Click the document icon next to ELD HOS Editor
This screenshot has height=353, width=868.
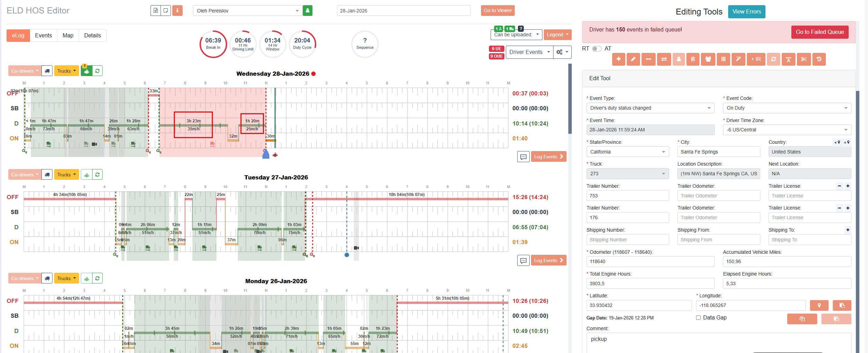[156, 10]
